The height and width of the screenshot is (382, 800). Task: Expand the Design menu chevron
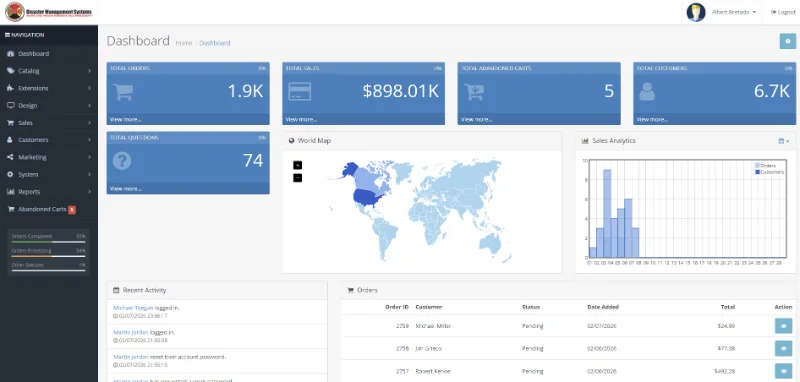coord(89,106)
